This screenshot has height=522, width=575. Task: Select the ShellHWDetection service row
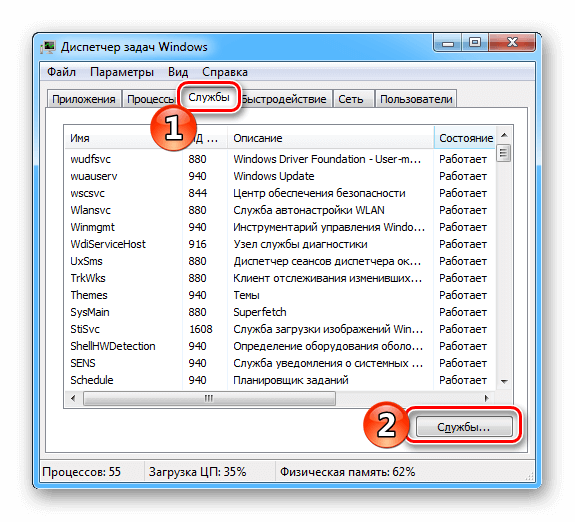(281, 346)
